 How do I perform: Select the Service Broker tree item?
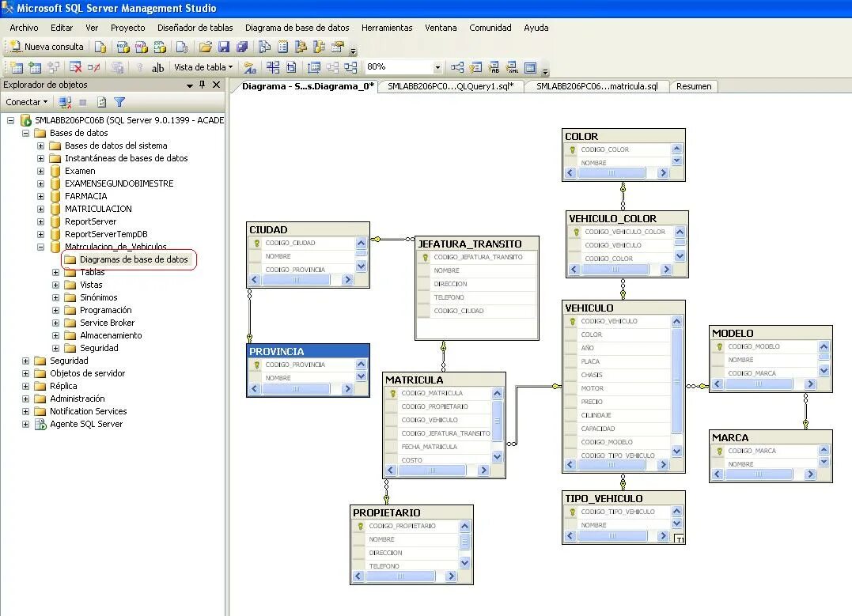pyautogui.click(x=107, y=323)
